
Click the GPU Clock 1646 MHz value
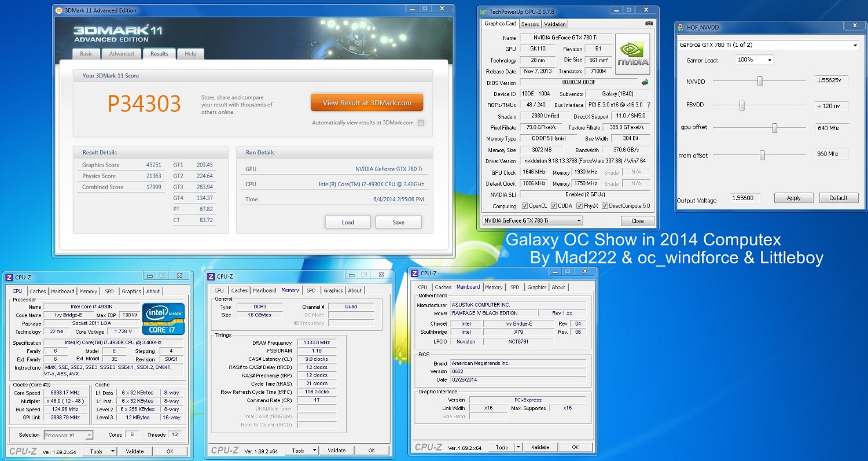coord(534,172)
